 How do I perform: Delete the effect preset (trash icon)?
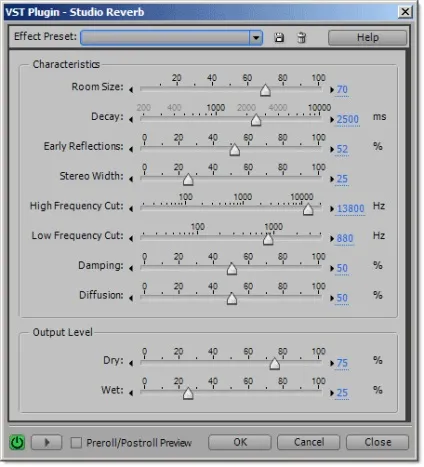(x=301, y=38)
